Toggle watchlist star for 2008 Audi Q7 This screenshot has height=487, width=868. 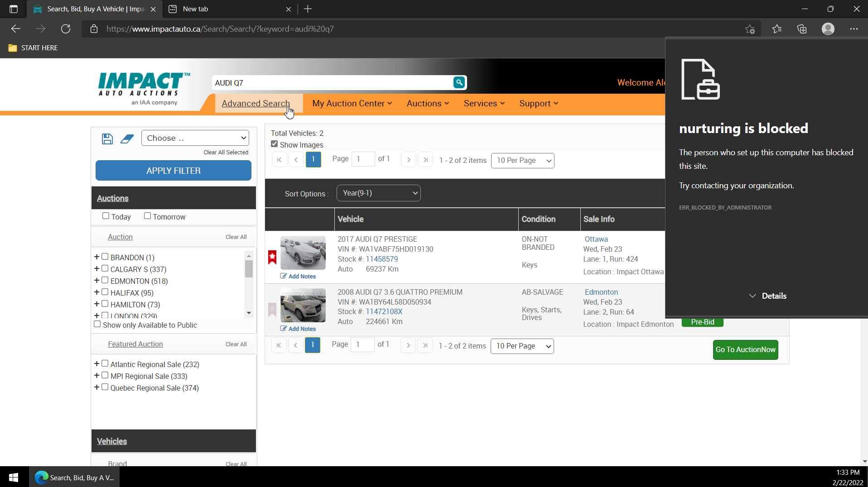272,310
